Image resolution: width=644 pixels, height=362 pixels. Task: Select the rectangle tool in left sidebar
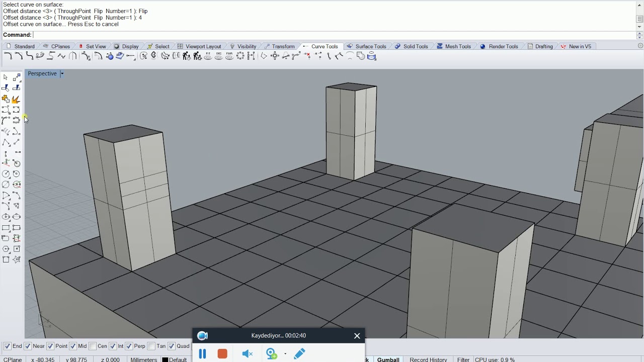(x=6, y=227)
